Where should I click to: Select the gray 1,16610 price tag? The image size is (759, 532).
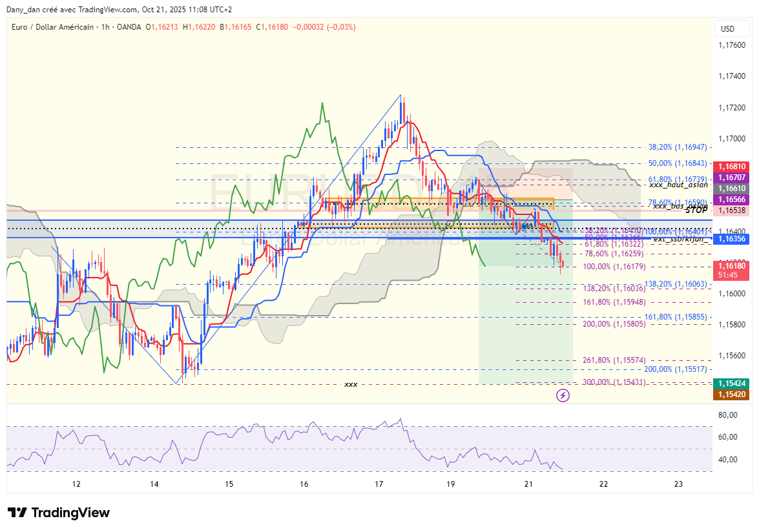(731, 189)
